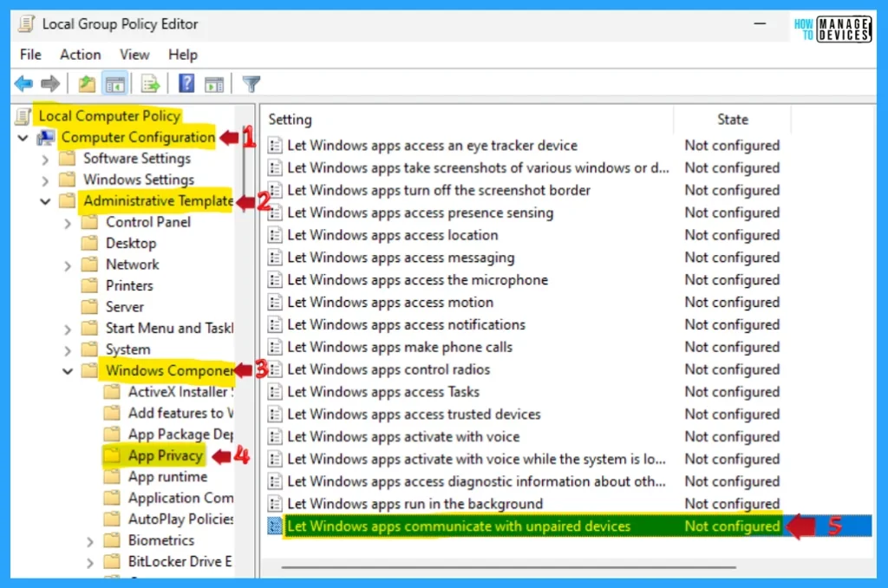Toggle the Show/Hide Action Pane icon

[x=214, y=84]
